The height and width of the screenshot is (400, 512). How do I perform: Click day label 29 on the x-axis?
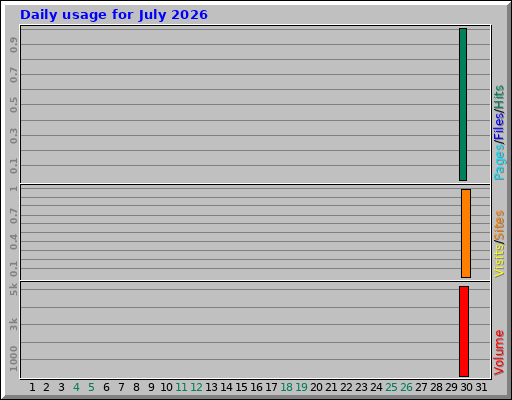tap(451, 387)
